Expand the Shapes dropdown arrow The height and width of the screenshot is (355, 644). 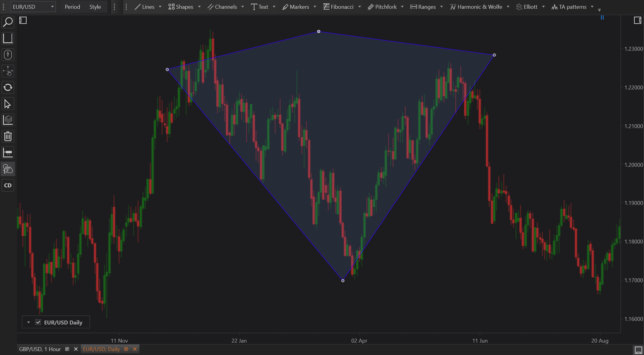point(199,7)
